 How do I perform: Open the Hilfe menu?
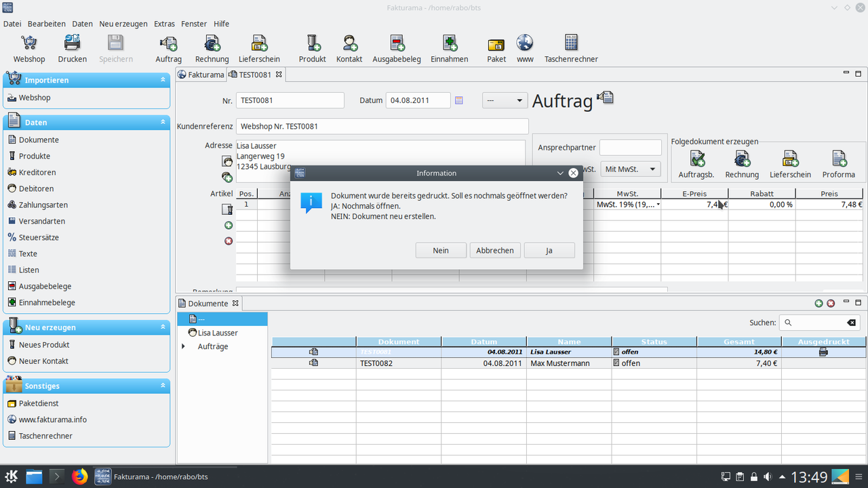(221, 24)
